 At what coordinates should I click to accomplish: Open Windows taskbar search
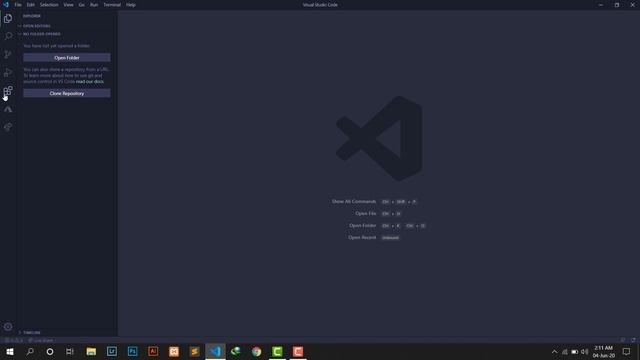click(30, 351)
